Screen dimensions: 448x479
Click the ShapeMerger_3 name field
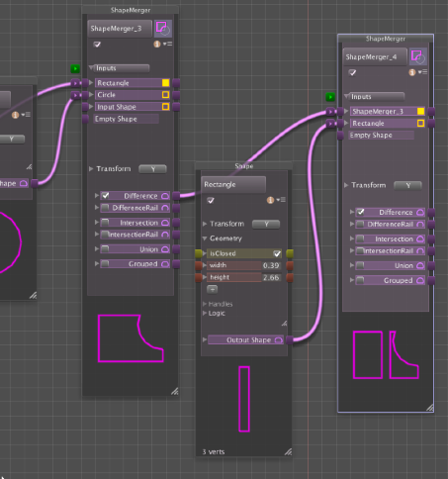coord(120,29)
